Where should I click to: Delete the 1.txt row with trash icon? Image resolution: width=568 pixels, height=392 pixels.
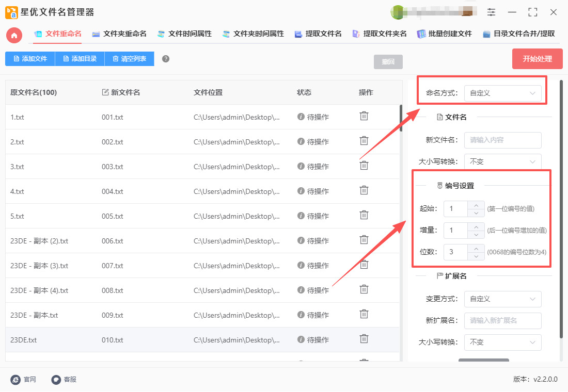click(364, 116)
